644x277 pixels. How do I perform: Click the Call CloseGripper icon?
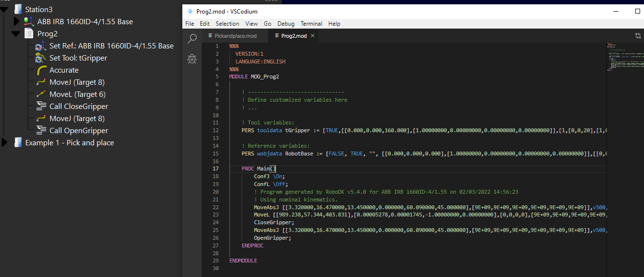(x=41, y=107)
